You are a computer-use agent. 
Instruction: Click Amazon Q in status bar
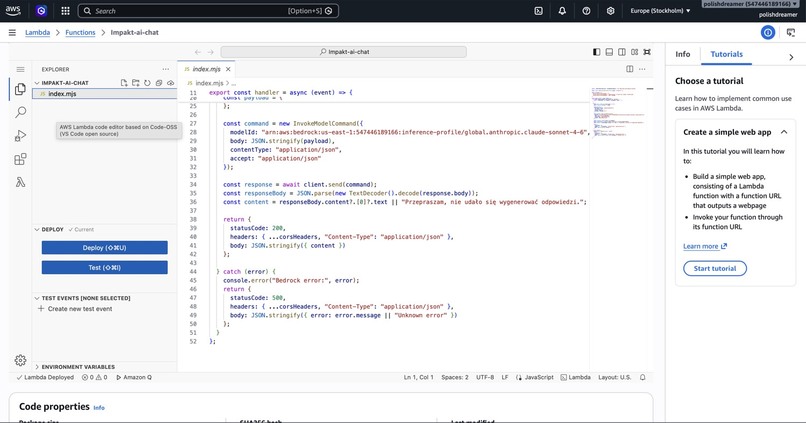134,377
